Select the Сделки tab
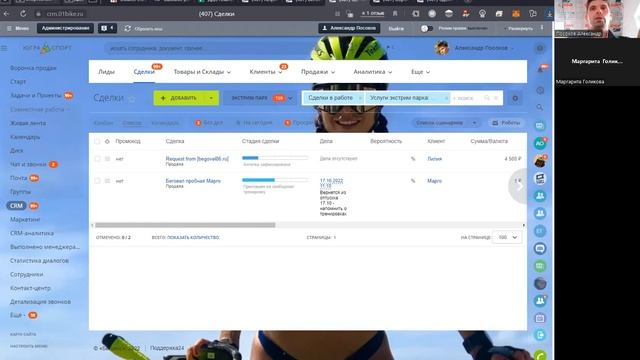 [144, 72]
